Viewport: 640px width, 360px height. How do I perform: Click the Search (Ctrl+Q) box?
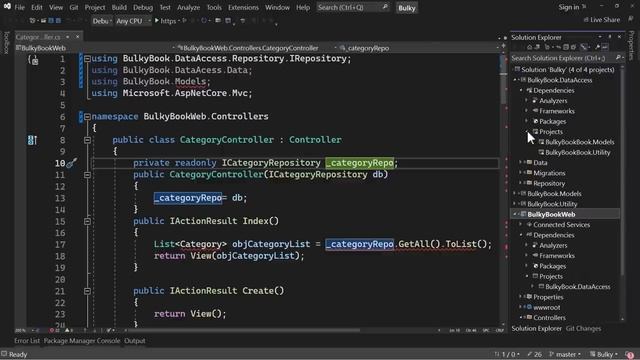pyautogui.click(x=352, y=7)
